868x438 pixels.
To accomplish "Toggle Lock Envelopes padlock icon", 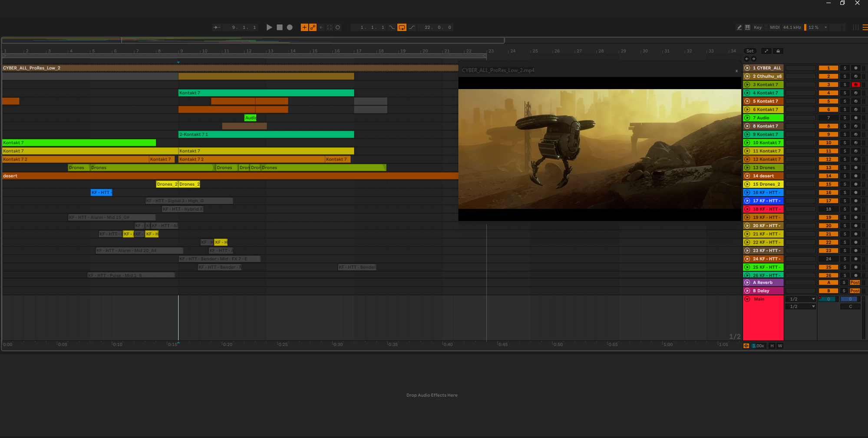I will click(778, 51).
